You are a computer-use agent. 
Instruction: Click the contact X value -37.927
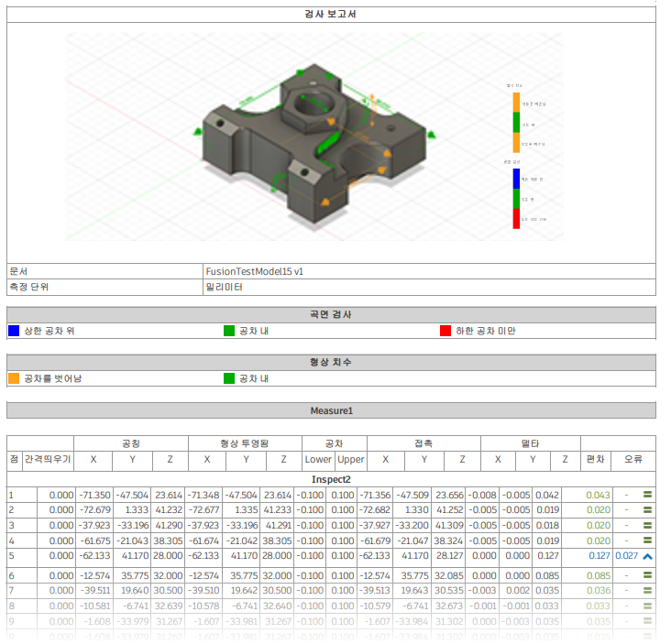click(375, 526)
